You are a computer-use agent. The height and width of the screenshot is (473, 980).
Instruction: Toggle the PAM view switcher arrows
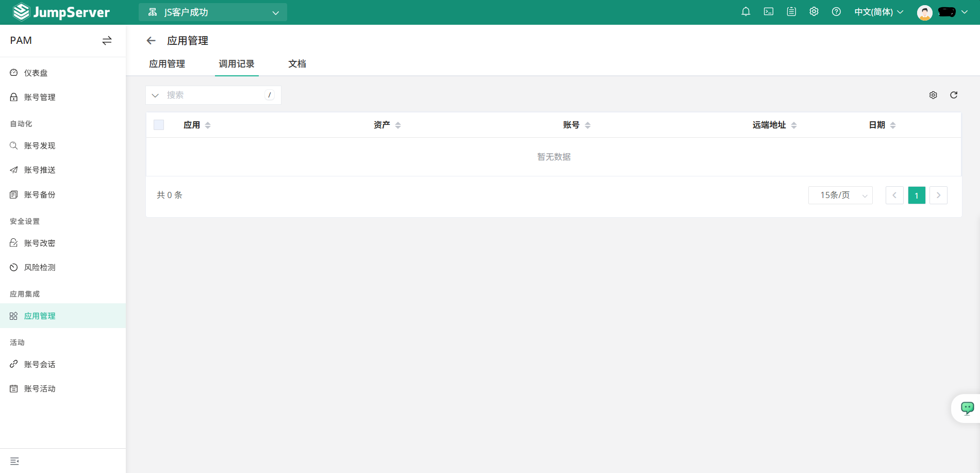click(107, 40)
